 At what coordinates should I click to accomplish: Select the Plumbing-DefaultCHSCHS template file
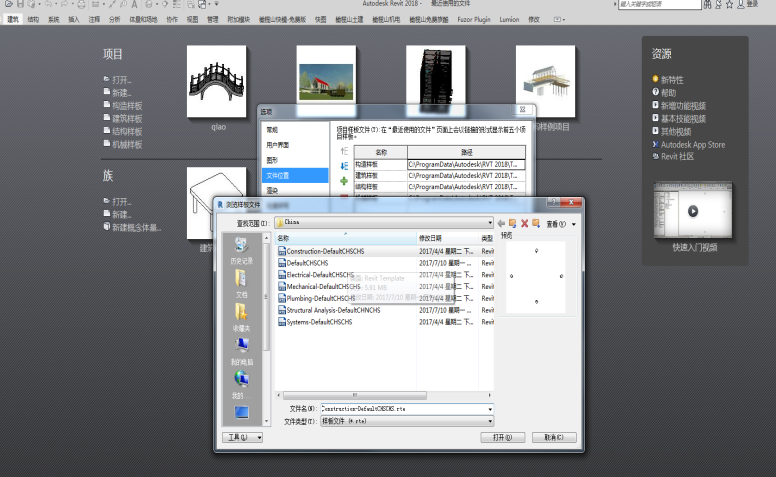[x=317, y=298]
